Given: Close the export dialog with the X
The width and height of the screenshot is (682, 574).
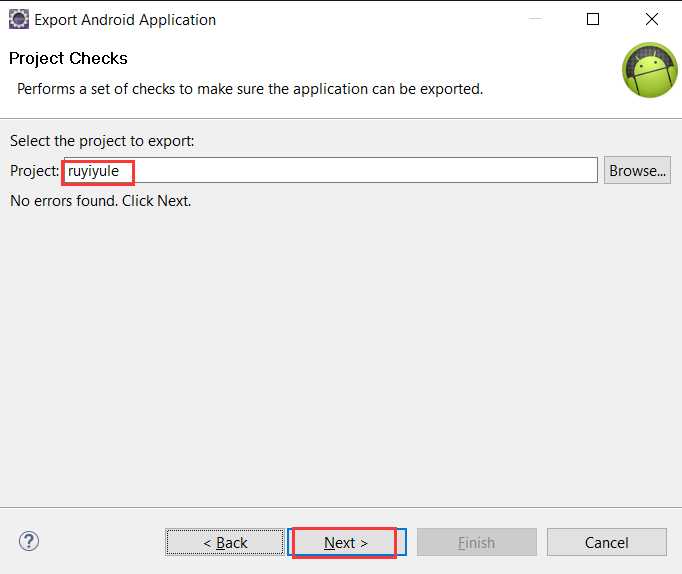Looking at the screenshot, I should 652,19.
